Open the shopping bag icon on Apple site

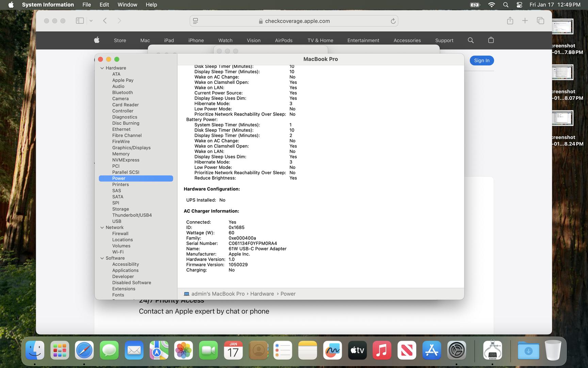491,40
